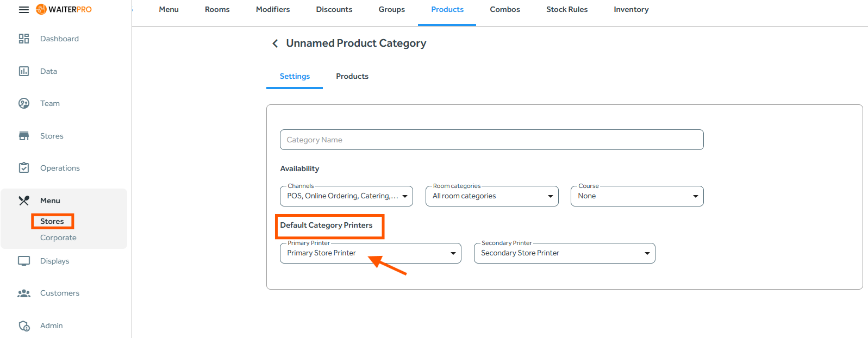Switch to the Modifiers tab

tap(273, 9)
